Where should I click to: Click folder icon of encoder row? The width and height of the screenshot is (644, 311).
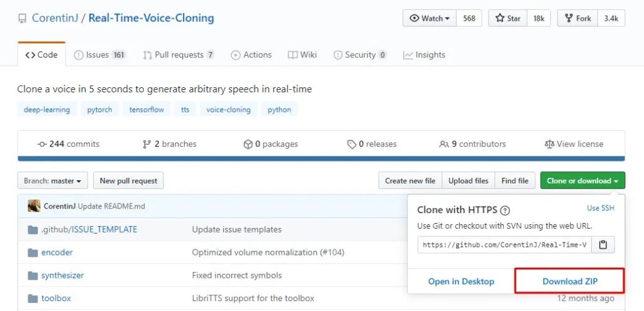(x=33, y=253)
